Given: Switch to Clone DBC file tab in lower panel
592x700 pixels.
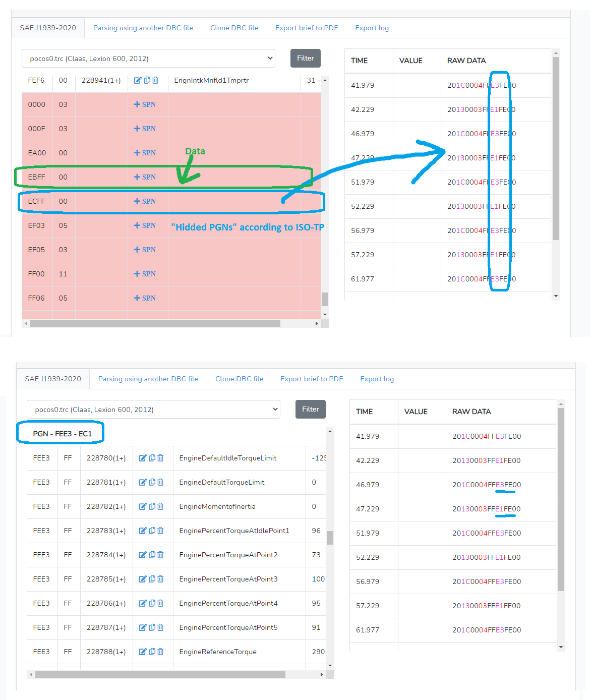Looking at the screenshot, I should click(239, 379).
